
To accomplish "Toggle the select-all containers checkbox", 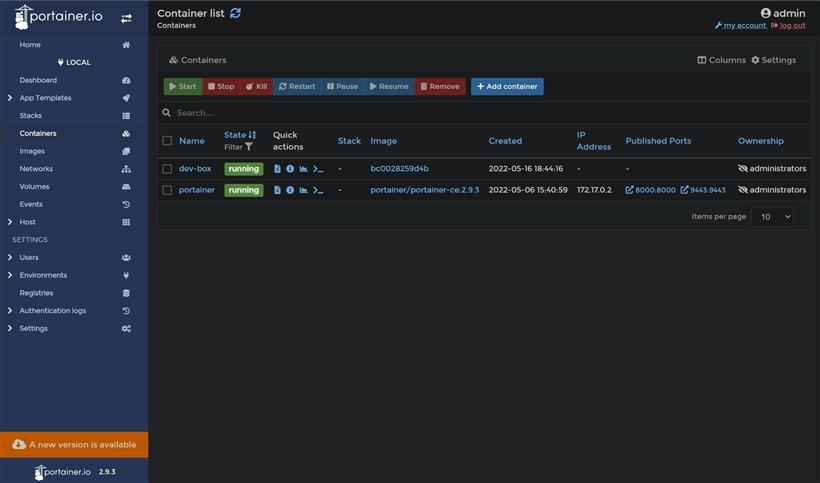I will pyautogui.click(x=167, y=141).
